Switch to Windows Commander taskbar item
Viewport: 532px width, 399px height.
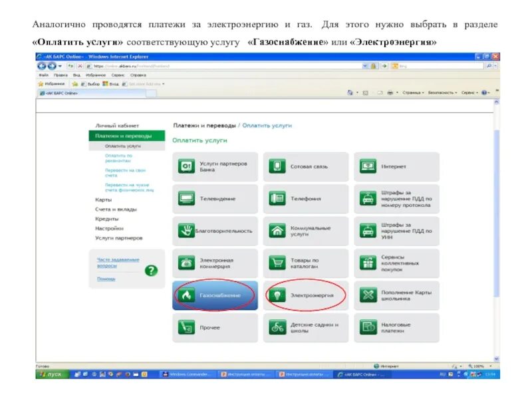tap(189, 374)
